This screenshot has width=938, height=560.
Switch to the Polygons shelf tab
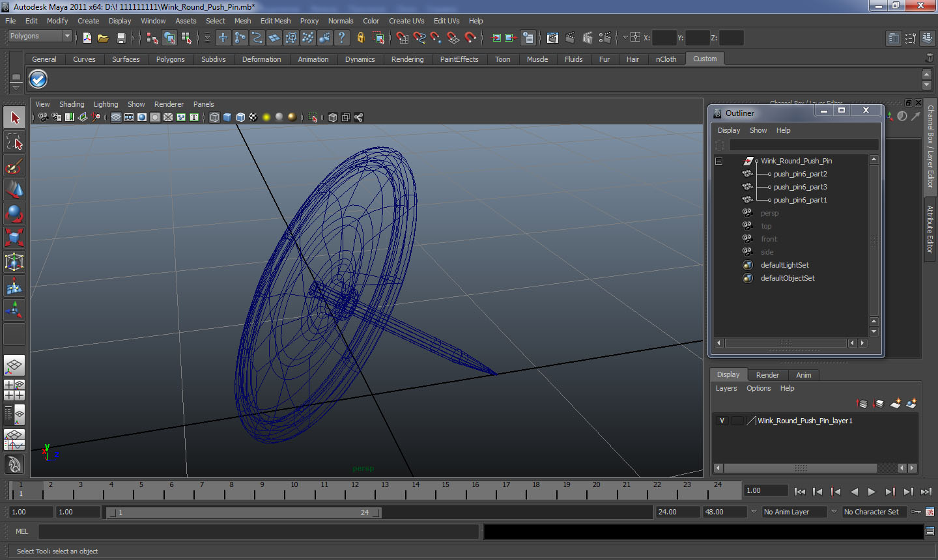coord(170,59)
